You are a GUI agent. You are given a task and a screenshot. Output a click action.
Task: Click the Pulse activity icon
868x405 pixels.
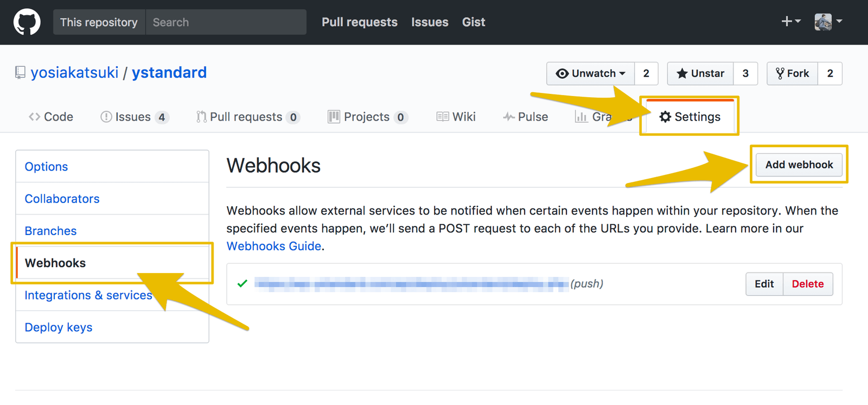(509, 117)
